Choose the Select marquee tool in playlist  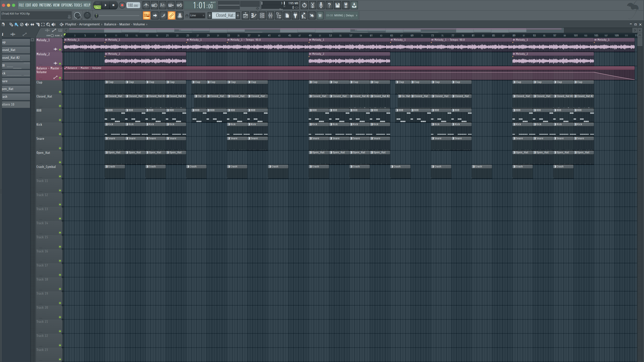(x=43, y=24)
